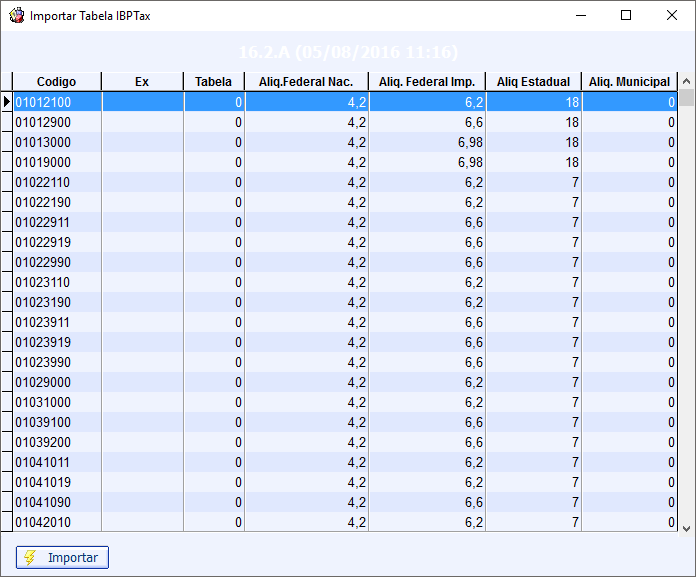
Task: Click the Aliq Estadual column header
Action: 533,82
